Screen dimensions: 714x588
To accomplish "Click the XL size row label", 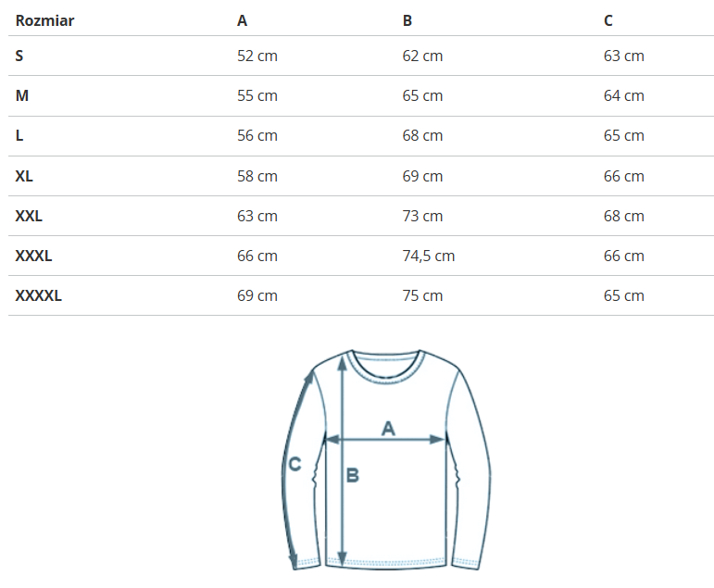I will [24, 176].
